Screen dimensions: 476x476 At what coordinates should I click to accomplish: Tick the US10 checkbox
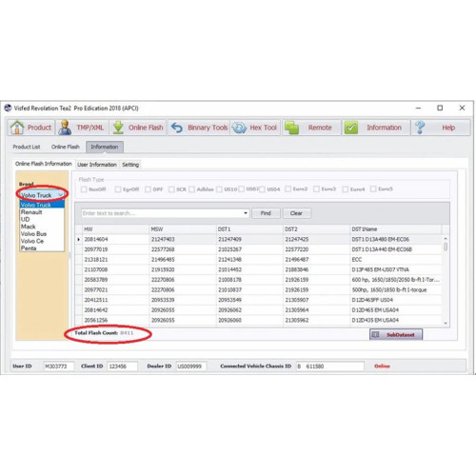click(x=219, y=189)
